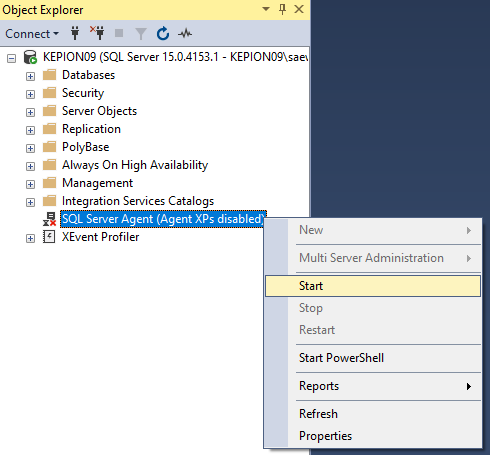The image size is (490, 455).
Task: Select the 'KEPION09 (SQL Server 15.0.4153.1' server row
Action: point(175,57)
